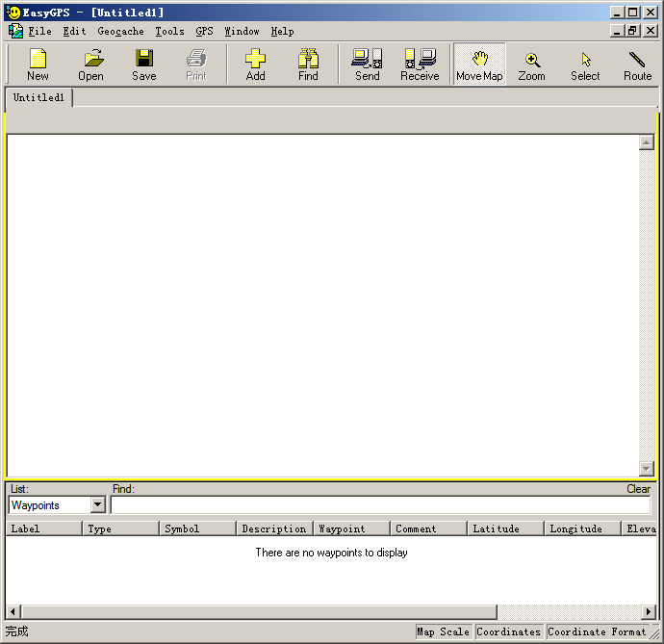664x644 pixels.
Task: Receive data from GPS device
Action: click(420, 64)
